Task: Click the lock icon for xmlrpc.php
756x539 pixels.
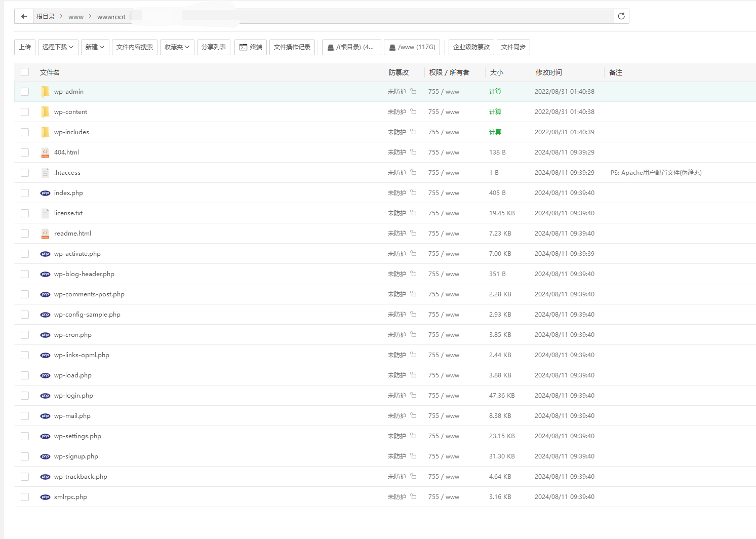Action: click(x=413, y=496)
